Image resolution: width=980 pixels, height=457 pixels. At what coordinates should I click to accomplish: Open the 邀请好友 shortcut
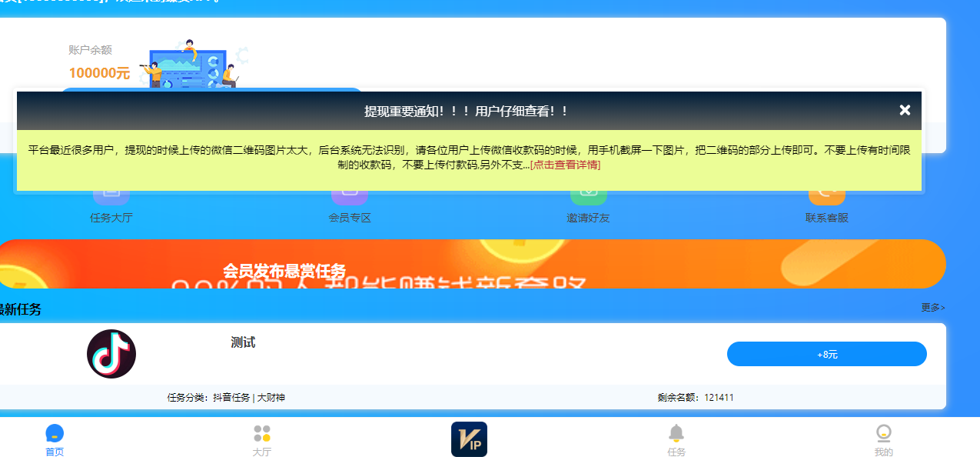(x=588, y=208)
